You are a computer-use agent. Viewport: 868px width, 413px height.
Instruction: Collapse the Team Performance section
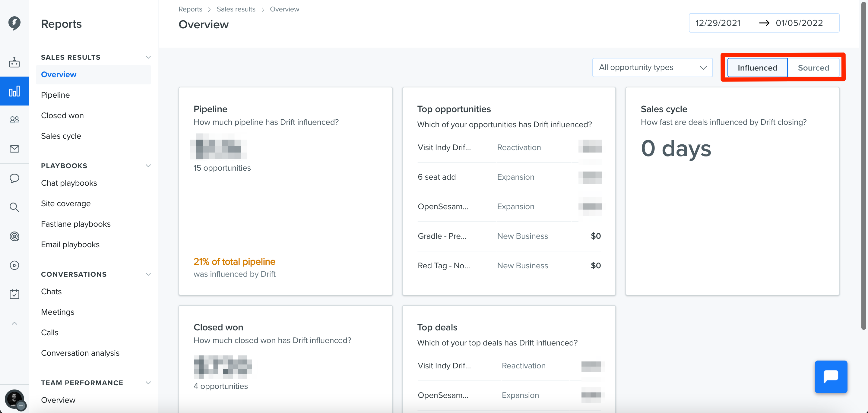coord(148,383)
